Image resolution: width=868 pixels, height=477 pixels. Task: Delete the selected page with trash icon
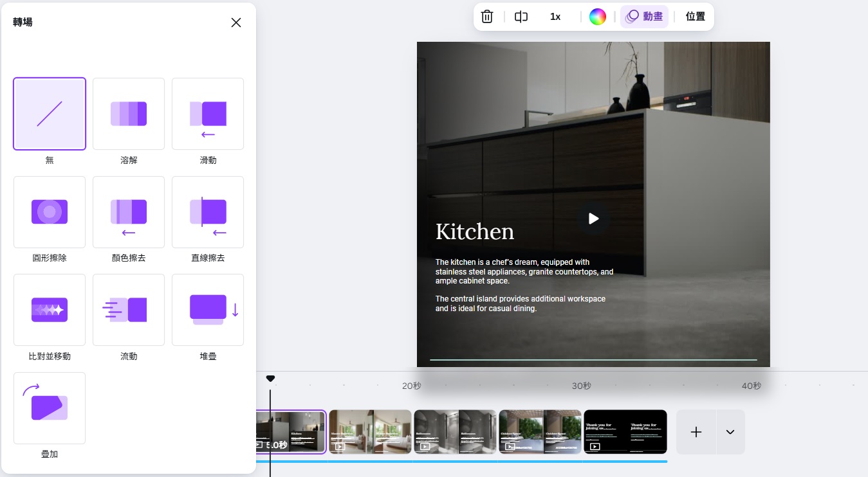tap(487, 17)
